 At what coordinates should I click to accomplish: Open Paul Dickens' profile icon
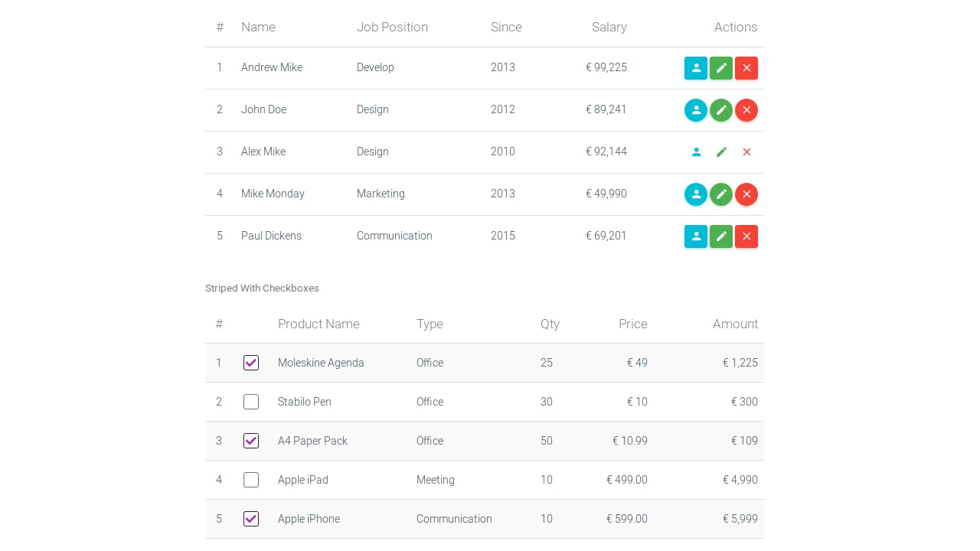coord(696,236)
